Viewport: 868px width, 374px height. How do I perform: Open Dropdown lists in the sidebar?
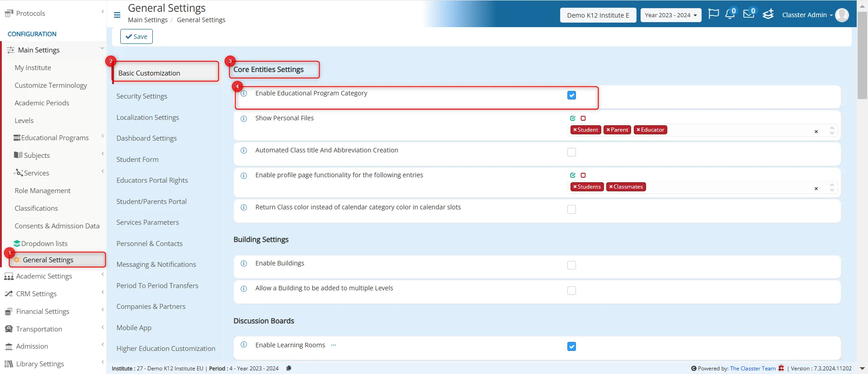click(x=44, y=244)
